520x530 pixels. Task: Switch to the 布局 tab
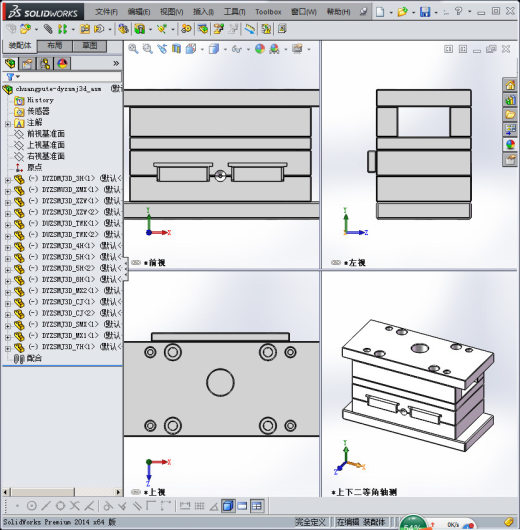tap(54, 46)
